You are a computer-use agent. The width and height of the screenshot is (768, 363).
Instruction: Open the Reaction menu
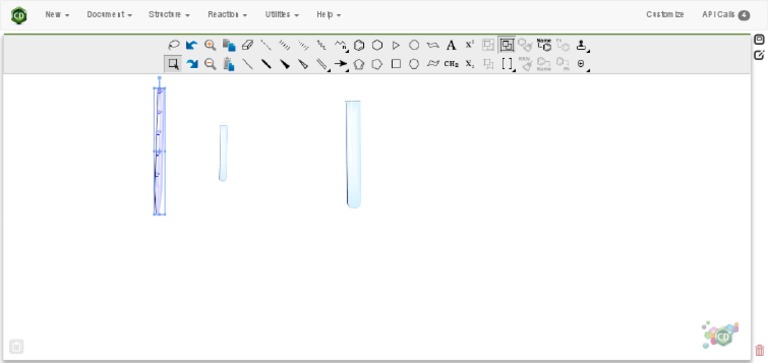[227, 15]
